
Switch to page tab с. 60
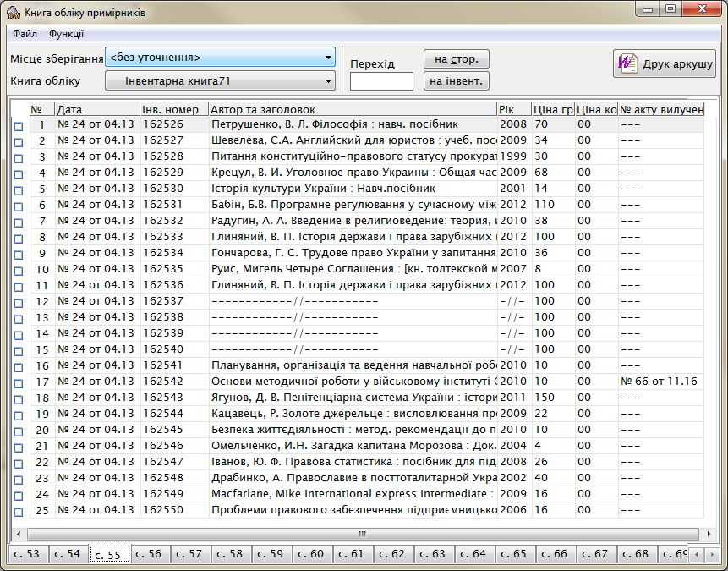(x=311, y=554)
